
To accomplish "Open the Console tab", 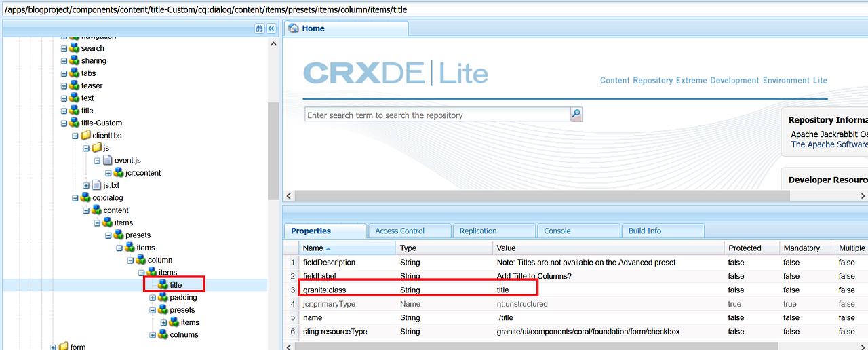I will [578, 231].
